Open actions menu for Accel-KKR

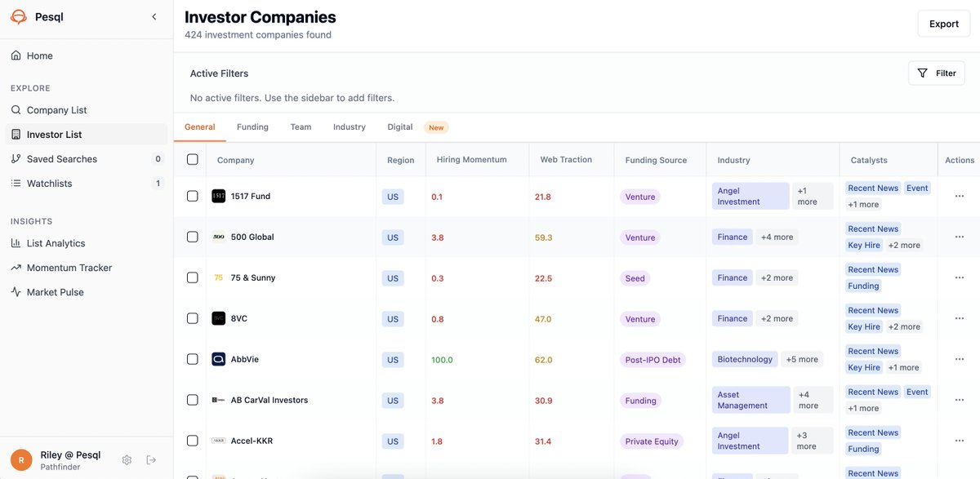pyautogui.click(x=959, y=441)
